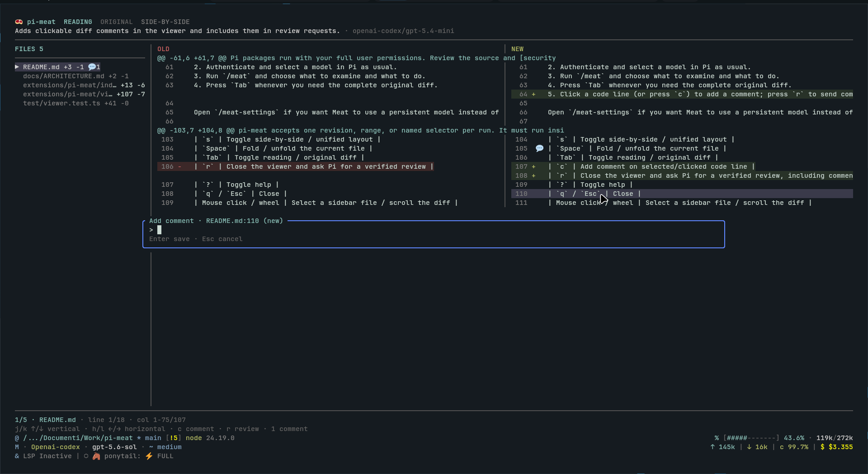Viewport: 868px width, 474px height.
Task: Click the 'main' git branch label
Action: pos(153,438)
